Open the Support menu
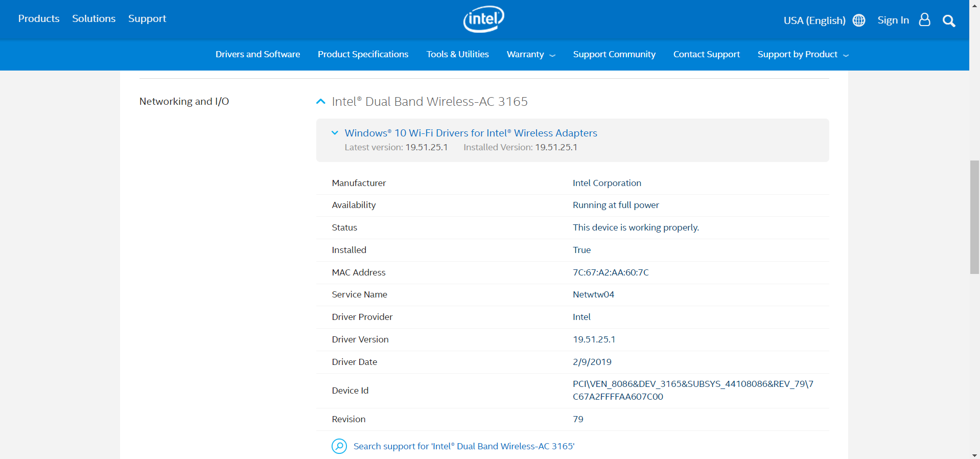The height and width of the screenshot is (459, 980). point(147,19)
